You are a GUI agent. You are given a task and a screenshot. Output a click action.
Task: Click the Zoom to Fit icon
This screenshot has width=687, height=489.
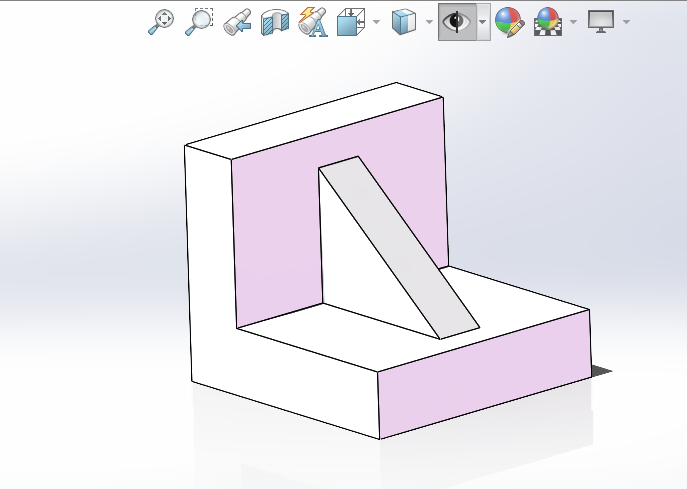[x=161, y=21]
